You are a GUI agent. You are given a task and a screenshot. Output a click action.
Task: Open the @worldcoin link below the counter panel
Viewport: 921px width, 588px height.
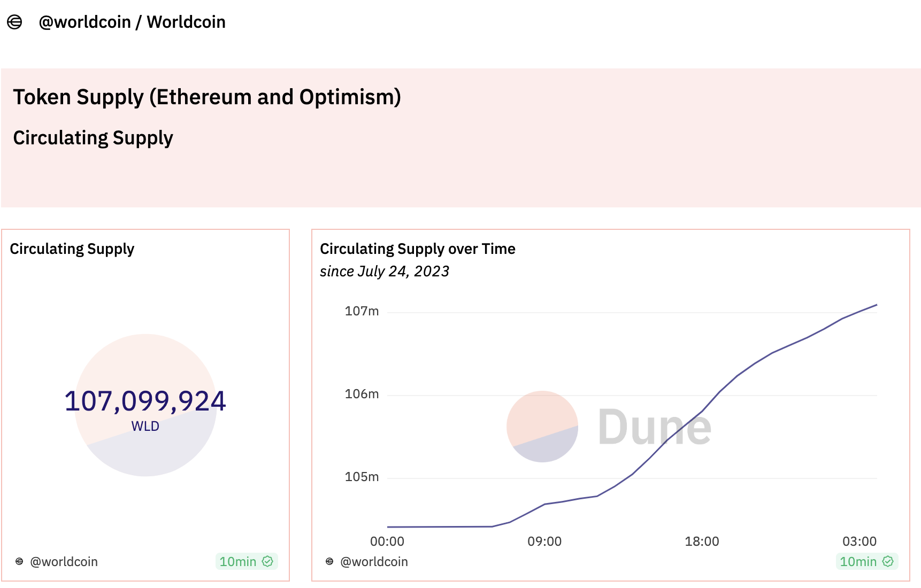(64, 562)
